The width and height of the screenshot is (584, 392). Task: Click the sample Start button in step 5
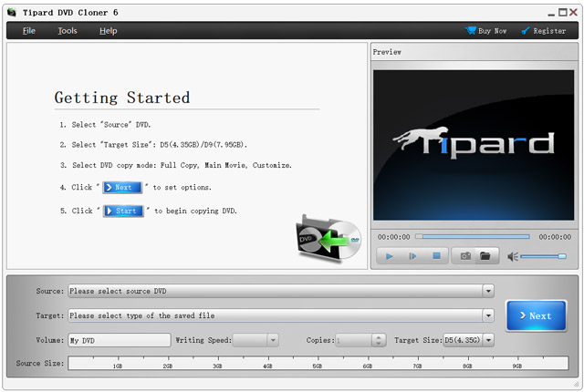coord(123,211)
